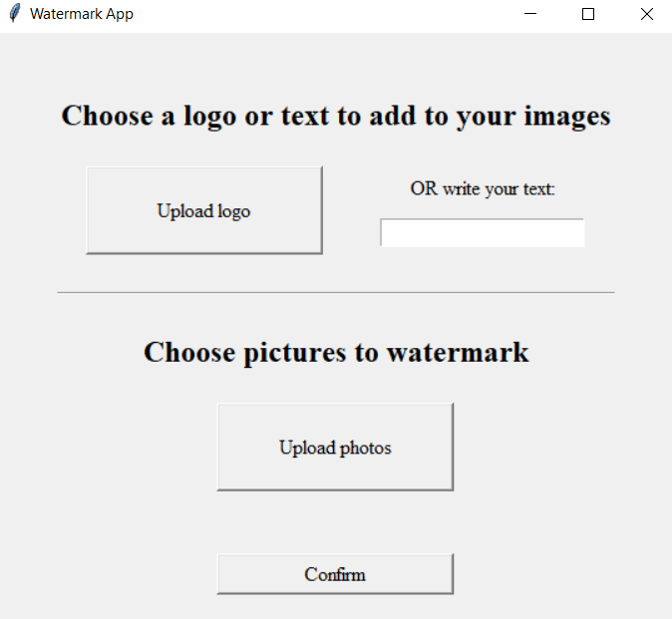Viewport: 672px width, 619px height.
Task: Focus the watermark text entry field
Action: pos(483,232)
